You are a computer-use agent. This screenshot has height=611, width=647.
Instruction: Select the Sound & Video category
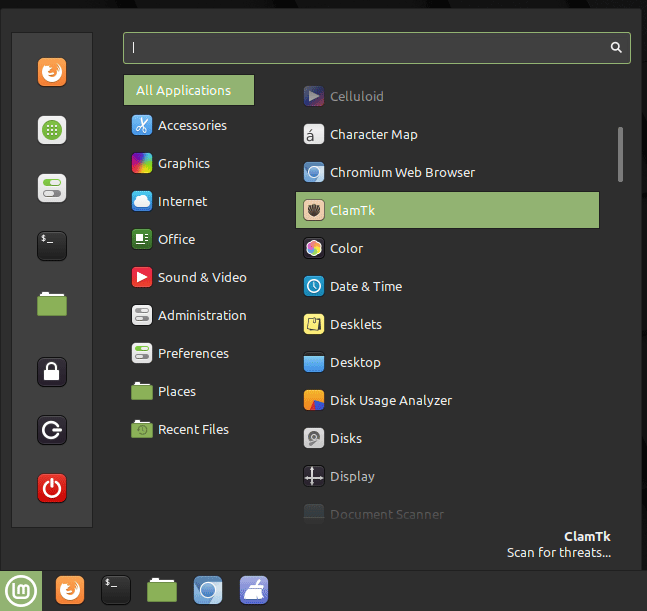pos(189,277)
